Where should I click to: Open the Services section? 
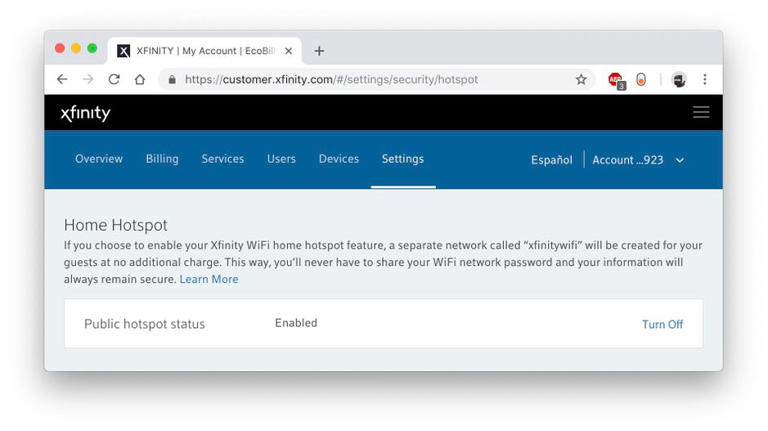coord(223,159)
